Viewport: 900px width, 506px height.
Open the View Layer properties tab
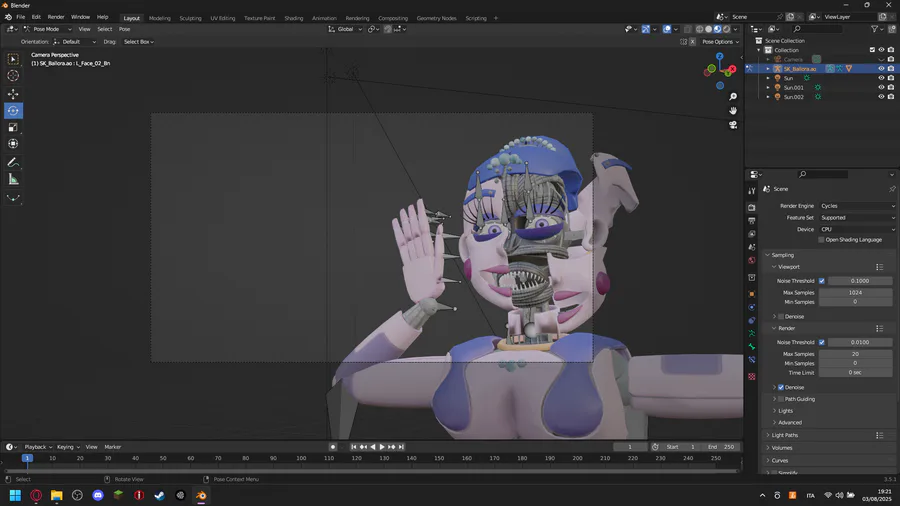[752, 233]
